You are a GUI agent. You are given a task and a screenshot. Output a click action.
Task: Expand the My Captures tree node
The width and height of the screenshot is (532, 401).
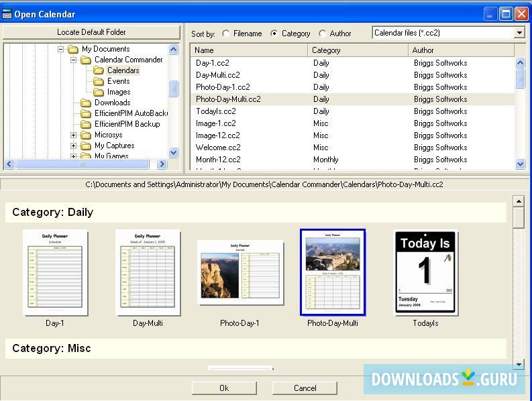point(73,146)
